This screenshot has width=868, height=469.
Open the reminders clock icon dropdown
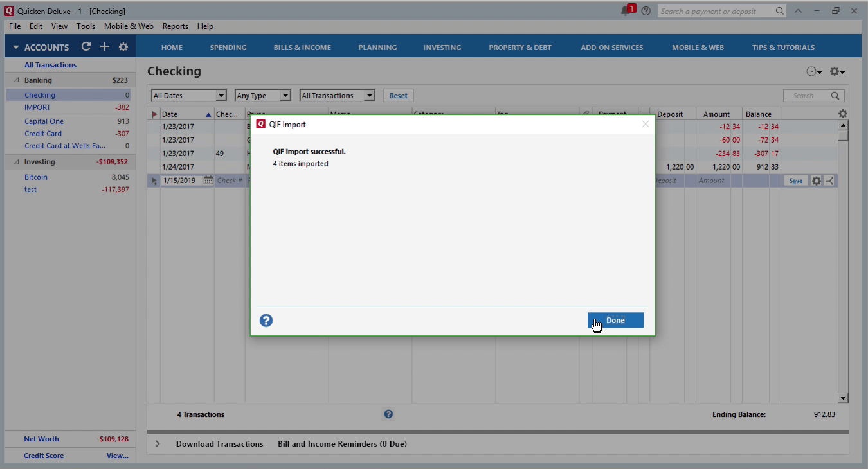coord(814,72)
